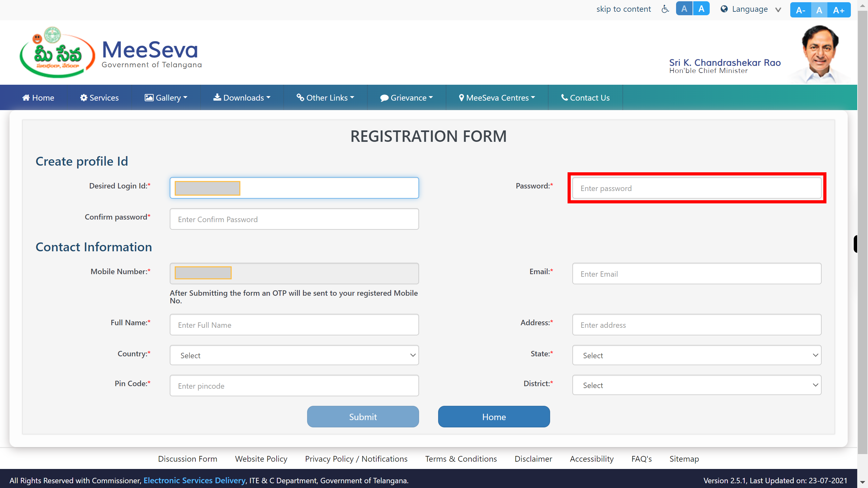The width and height of the screenshot is (868, 488).
Task: Click the Enter Email field
Action: (x=696, y=274)
